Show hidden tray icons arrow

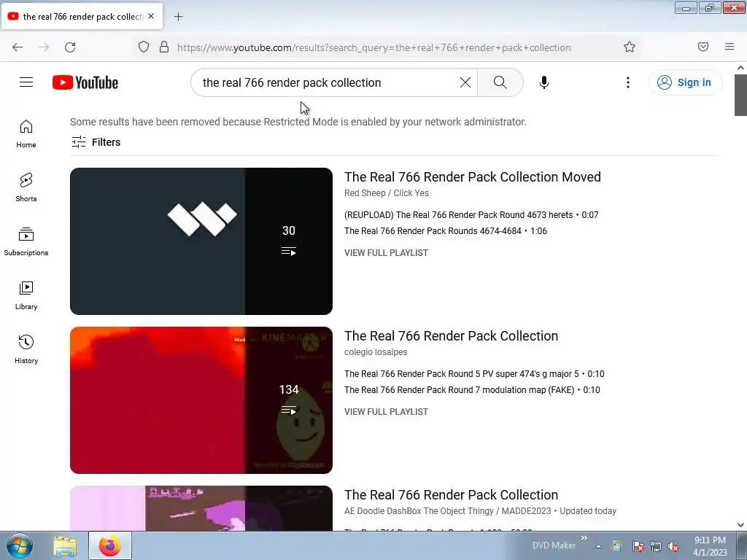598,546
